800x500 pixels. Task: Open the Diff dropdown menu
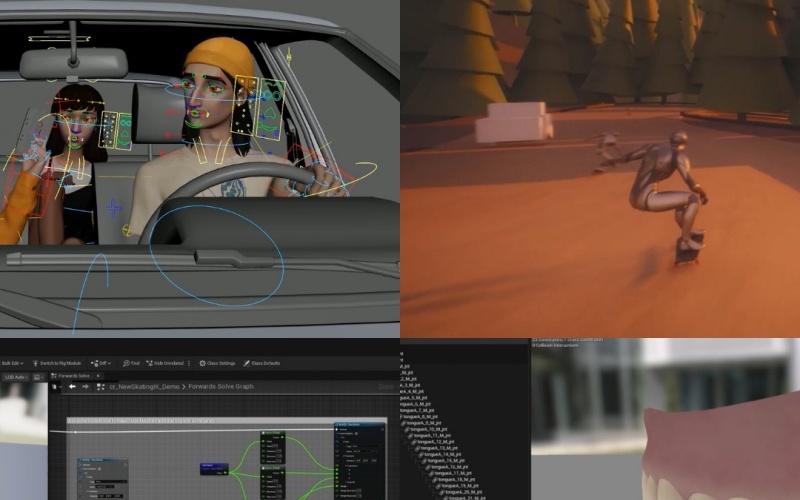[x=101, y=363]
